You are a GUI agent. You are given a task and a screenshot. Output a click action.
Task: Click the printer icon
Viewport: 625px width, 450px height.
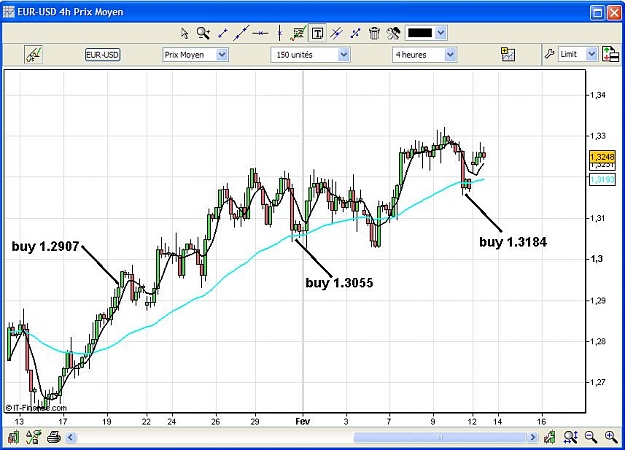pyautogui.click(x=53, y=438)
